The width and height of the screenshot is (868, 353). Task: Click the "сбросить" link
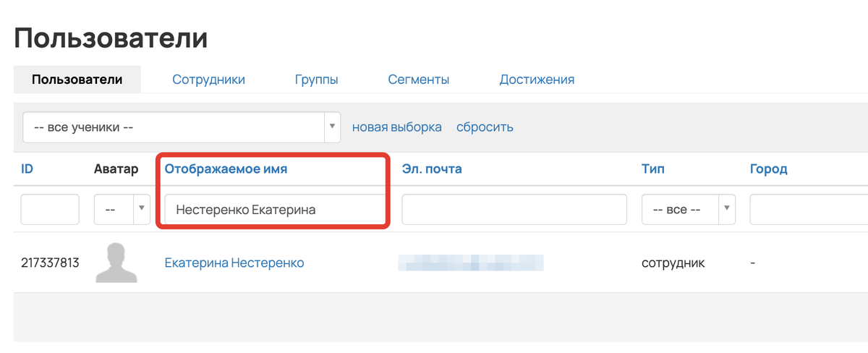(485, 127)
